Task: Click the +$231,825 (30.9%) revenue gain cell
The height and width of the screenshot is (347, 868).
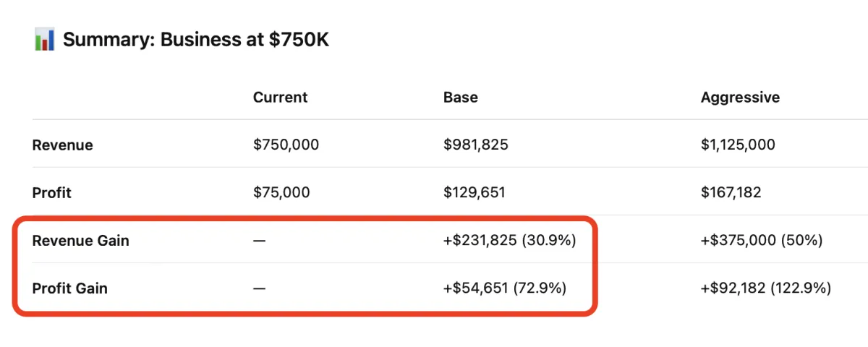Action: (x=509, y=241)
